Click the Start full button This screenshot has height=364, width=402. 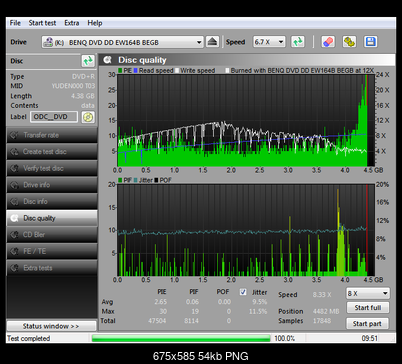[x=367, y=308]
